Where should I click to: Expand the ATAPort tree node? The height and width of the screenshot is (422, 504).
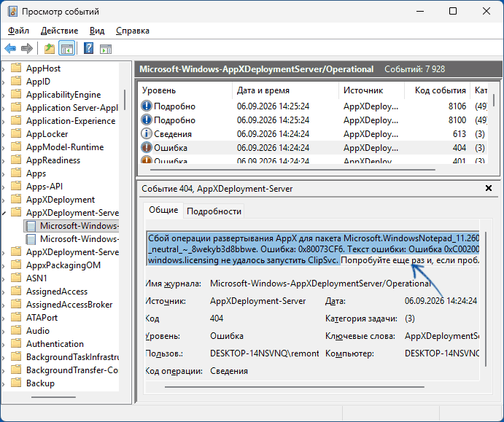pyautogui.click(x=4, y=318)
